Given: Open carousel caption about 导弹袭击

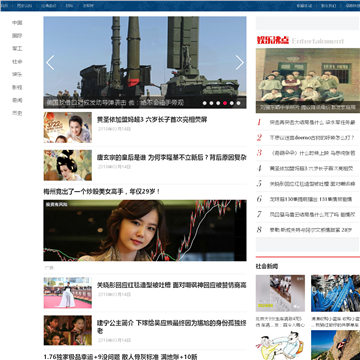Looking at the screenshot, I should click(115, 103).
